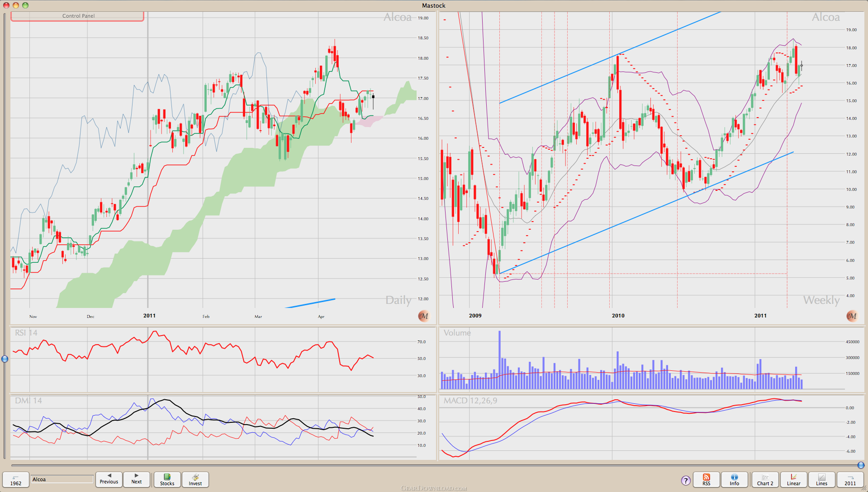Open the Stocks list button
The height and width of the screenshot is (492, 868).
point(167,479)
